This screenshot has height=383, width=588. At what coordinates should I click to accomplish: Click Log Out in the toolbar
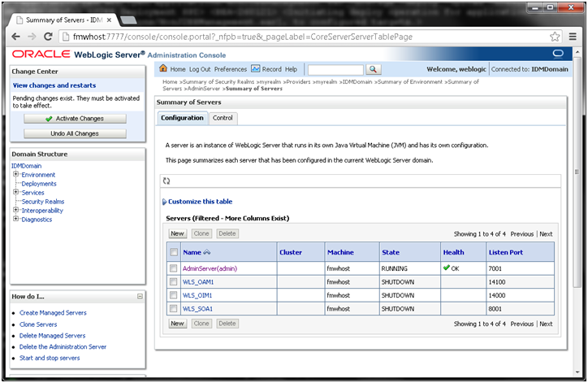[x=200, y=69]
